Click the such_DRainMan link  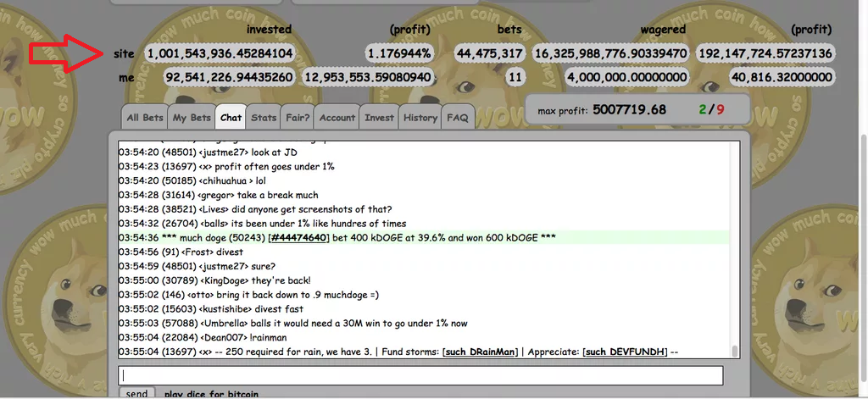[481, 352]
